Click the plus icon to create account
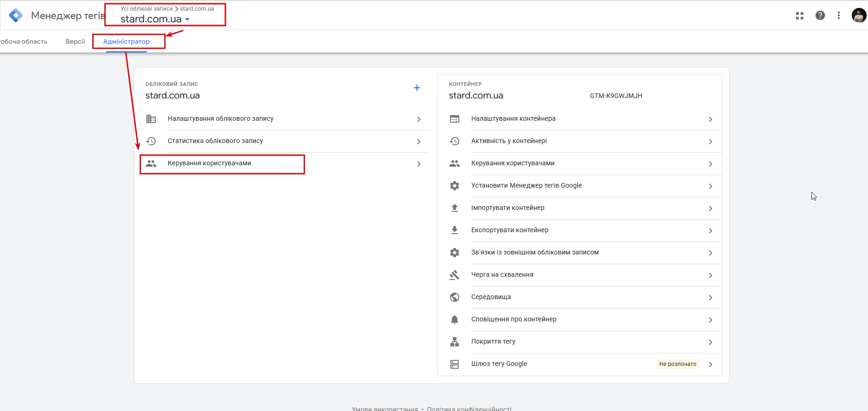The height and width of the screenshot is (411, 868). [417, 88]
